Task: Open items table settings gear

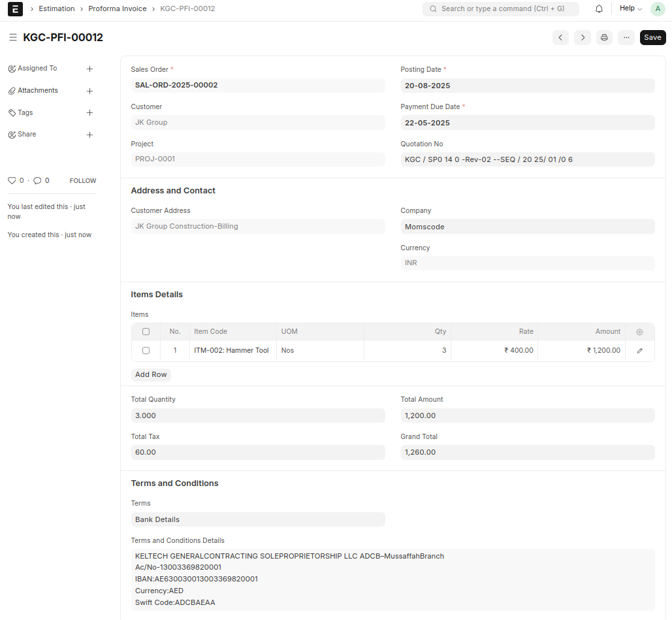Action: (x=639, y=332)
